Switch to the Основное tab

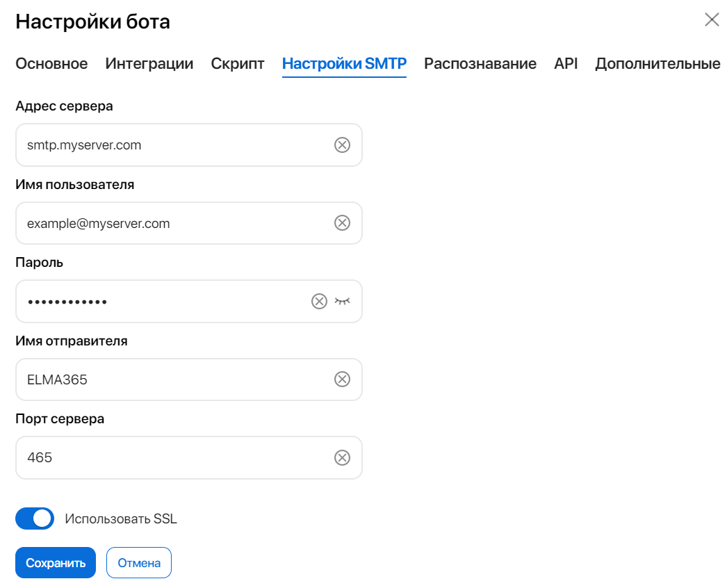click(x=51, y=63)
